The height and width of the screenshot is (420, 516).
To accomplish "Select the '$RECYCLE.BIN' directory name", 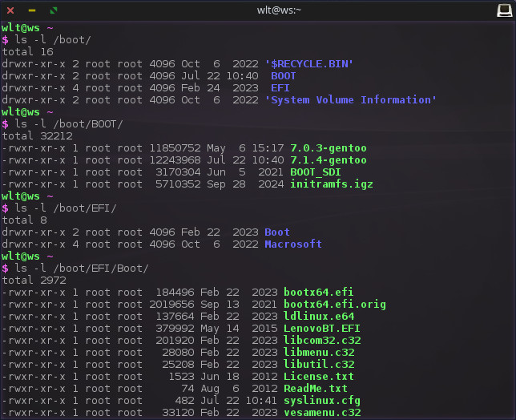I will (x=309, y=64).
